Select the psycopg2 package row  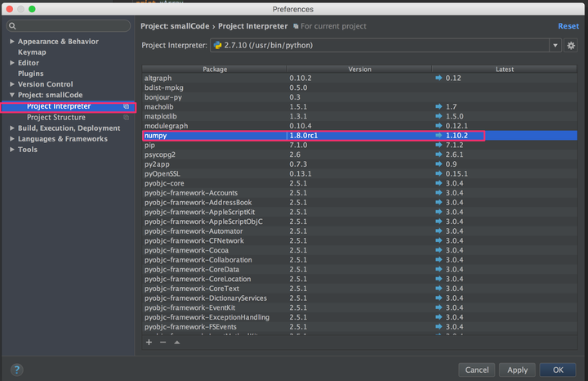[359, 155]
